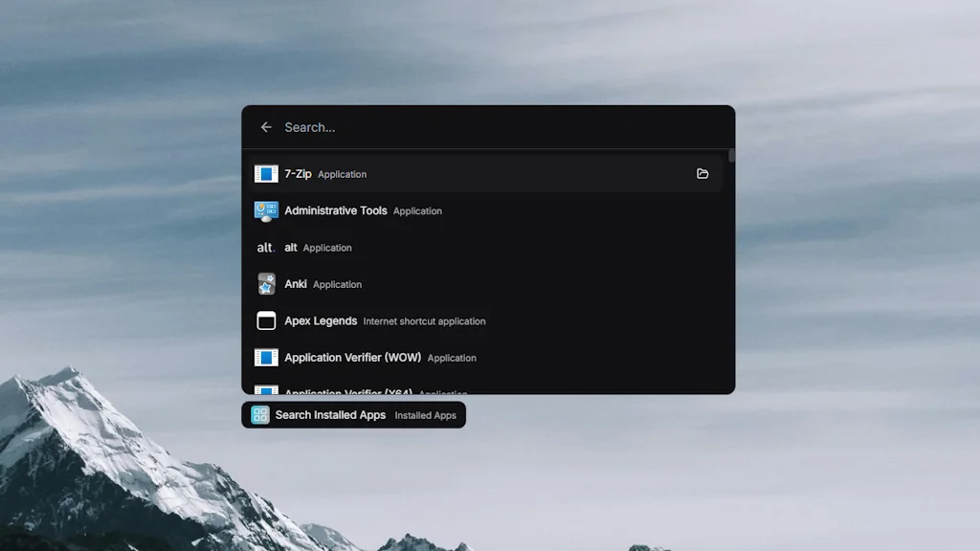
Task: Click the Administrative Tools icon
Action: click(x=265, y=210)
